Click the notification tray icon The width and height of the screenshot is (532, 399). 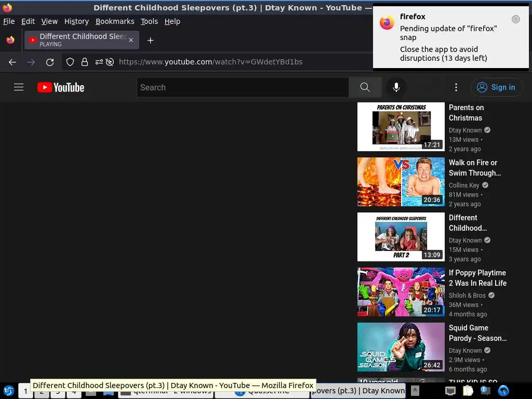[486, 391]
